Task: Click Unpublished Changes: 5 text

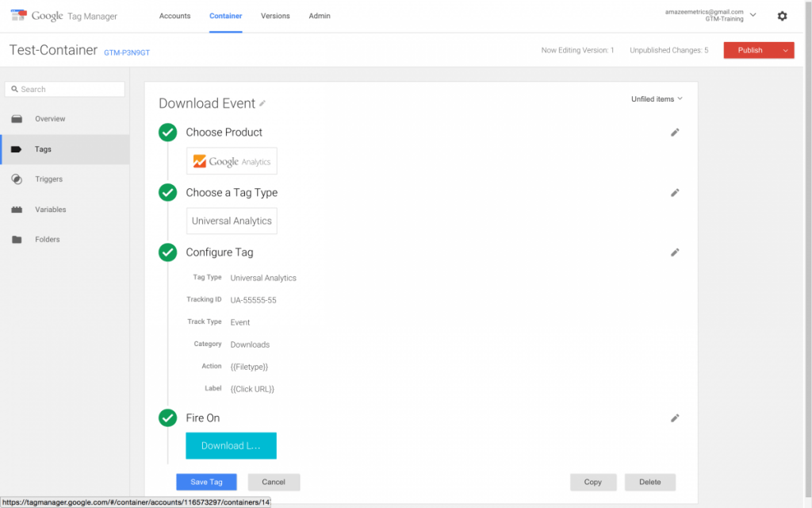Action: point(669,50)
